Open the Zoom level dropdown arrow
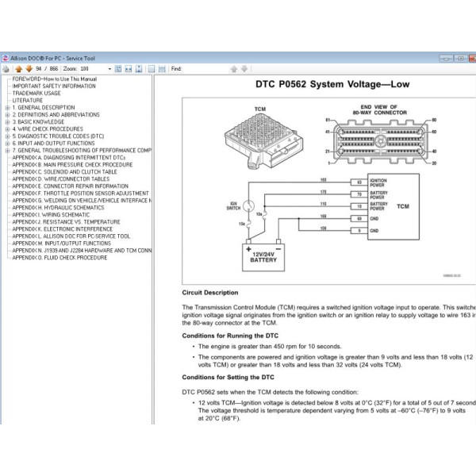This screenshot has height=476, width=476. 108,69
